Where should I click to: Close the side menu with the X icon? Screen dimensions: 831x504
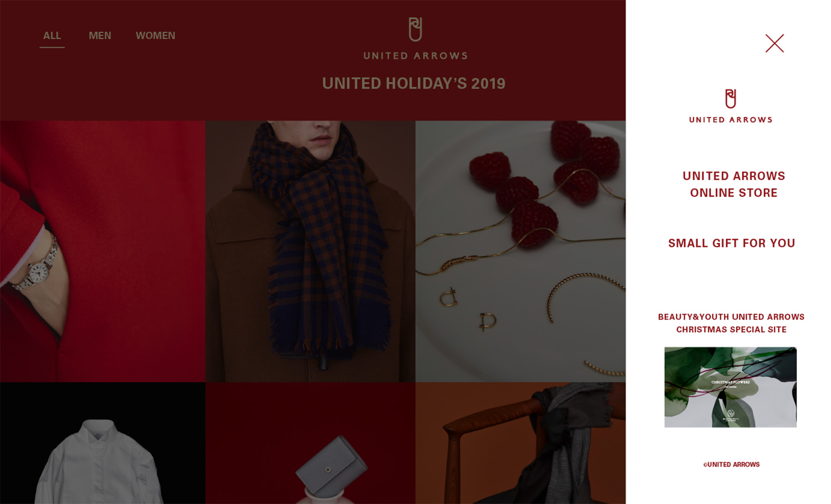pos(774,43)
